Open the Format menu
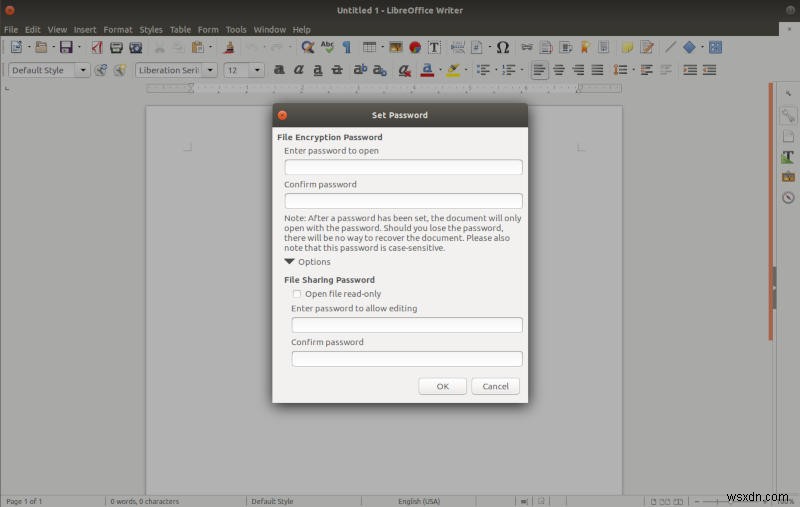Screen dimensions: 800x507 pyautogui.click(x=118, y=30)
